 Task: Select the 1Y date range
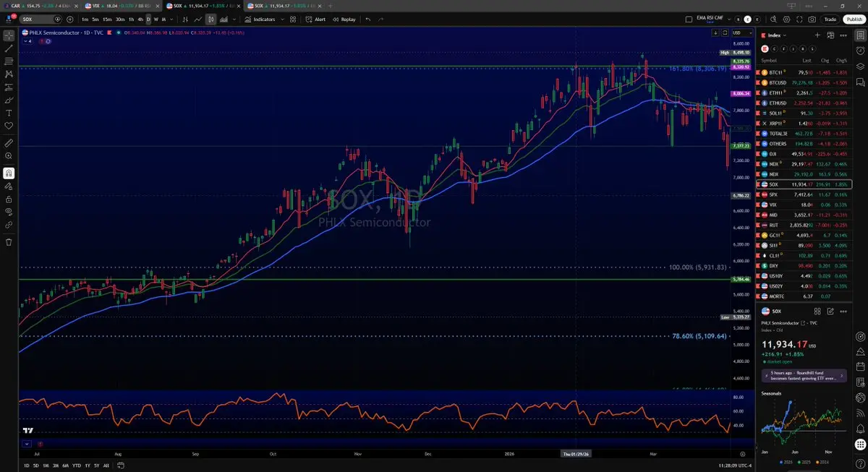[x=88, y=465]
